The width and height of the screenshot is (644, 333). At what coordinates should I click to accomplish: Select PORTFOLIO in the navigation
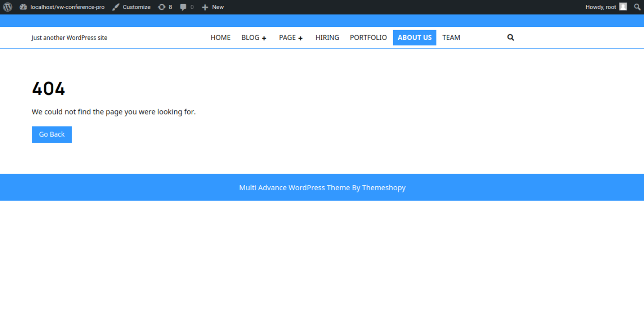[x=368, y=38]
